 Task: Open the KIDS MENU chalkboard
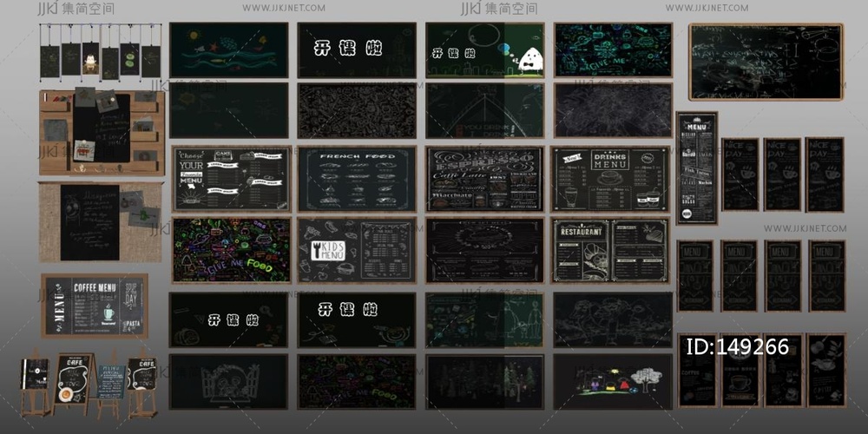point(357,250)
